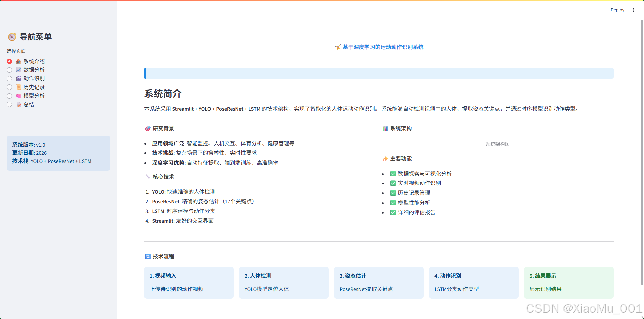This screenshot has width=644, height=319.
Task: Click the scroll icon beside 历史记录
Action: pyautogui.click(x=19, y=87)
